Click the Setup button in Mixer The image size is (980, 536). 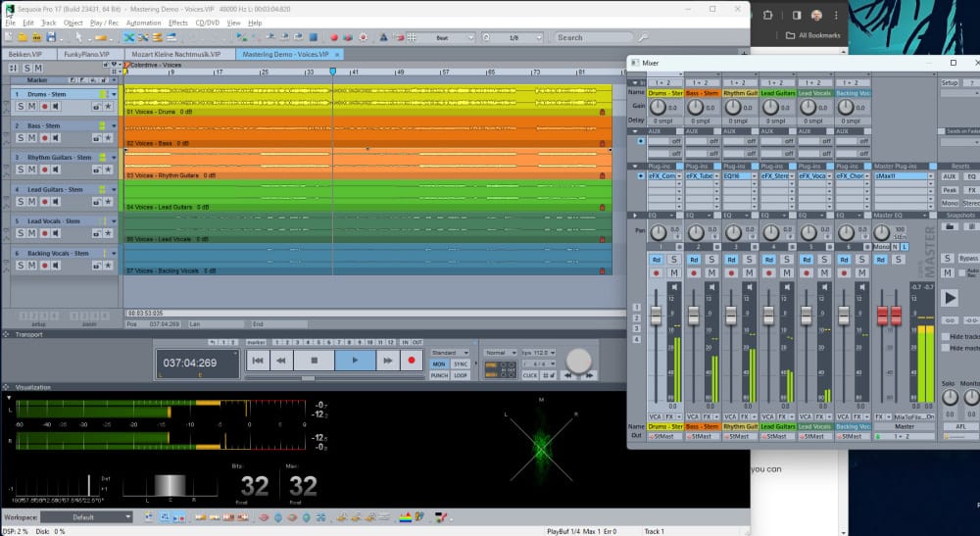click(949, 82)
